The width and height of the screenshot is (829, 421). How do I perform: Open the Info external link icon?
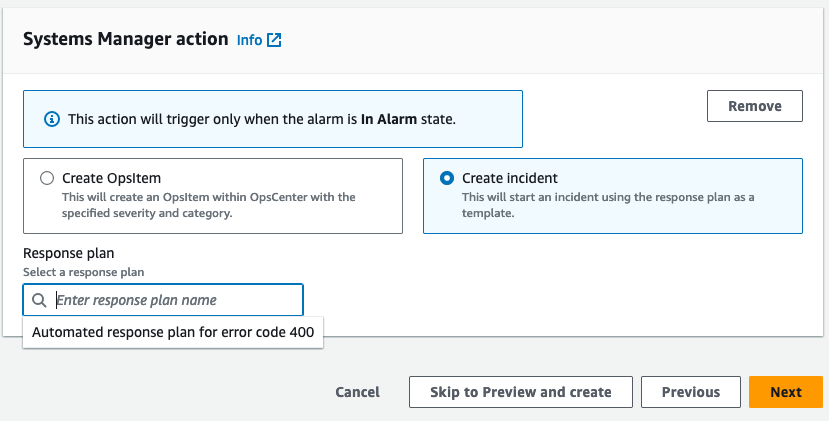click(x=274, y=40)
